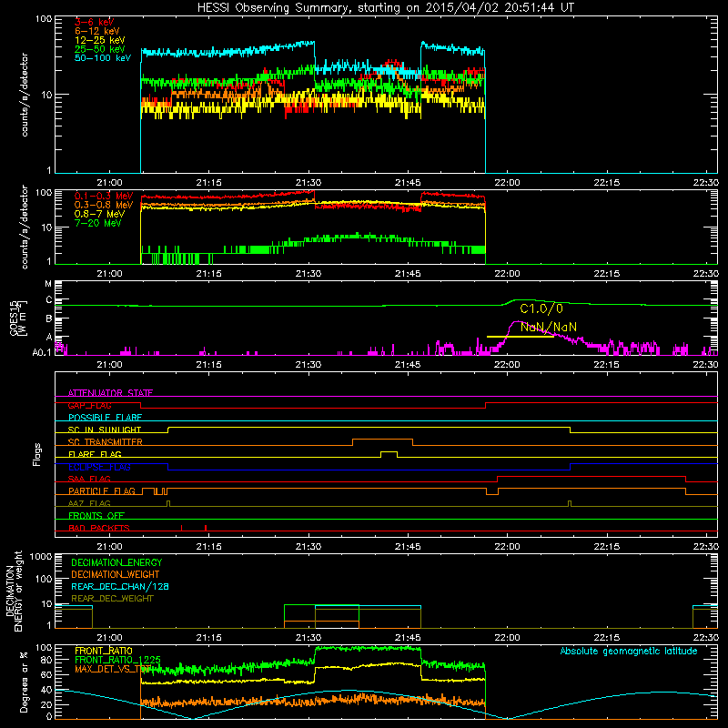The width and height of the screenshot is (728, 728).
Task: Click the HESSI Observing Summary title
Action: [386, 7]
